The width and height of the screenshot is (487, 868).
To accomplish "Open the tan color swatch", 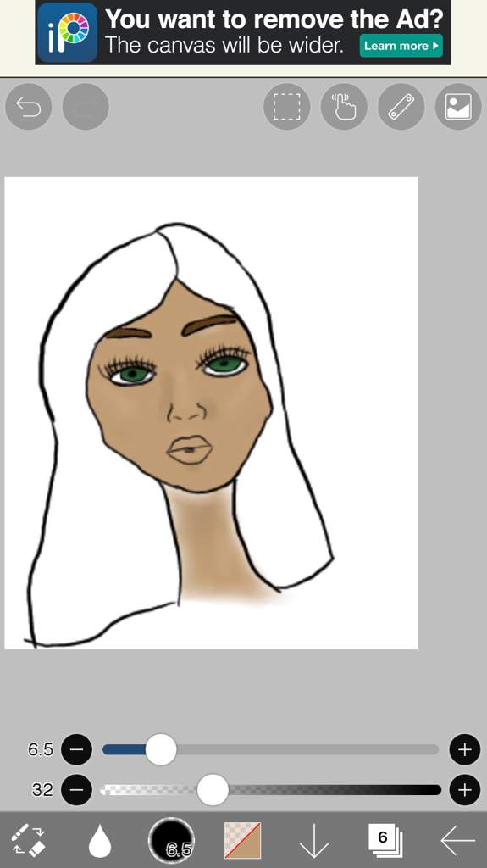I will [242, 840].
